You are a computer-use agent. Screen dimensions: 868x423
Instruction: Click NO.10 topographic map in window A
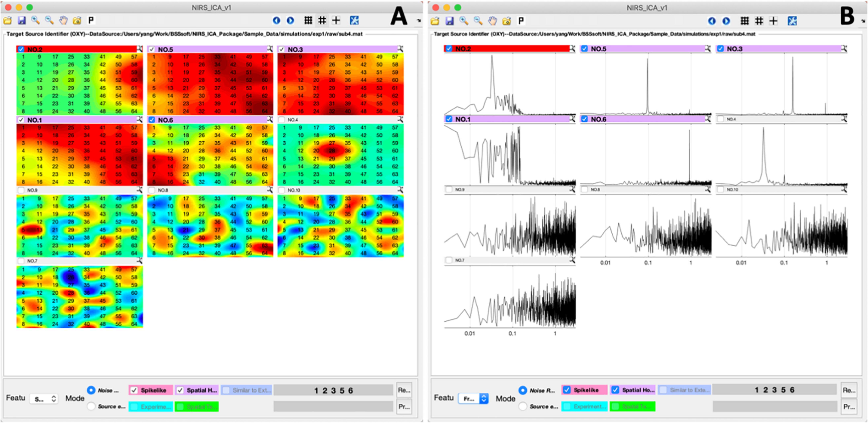click(x=341, y=226)
